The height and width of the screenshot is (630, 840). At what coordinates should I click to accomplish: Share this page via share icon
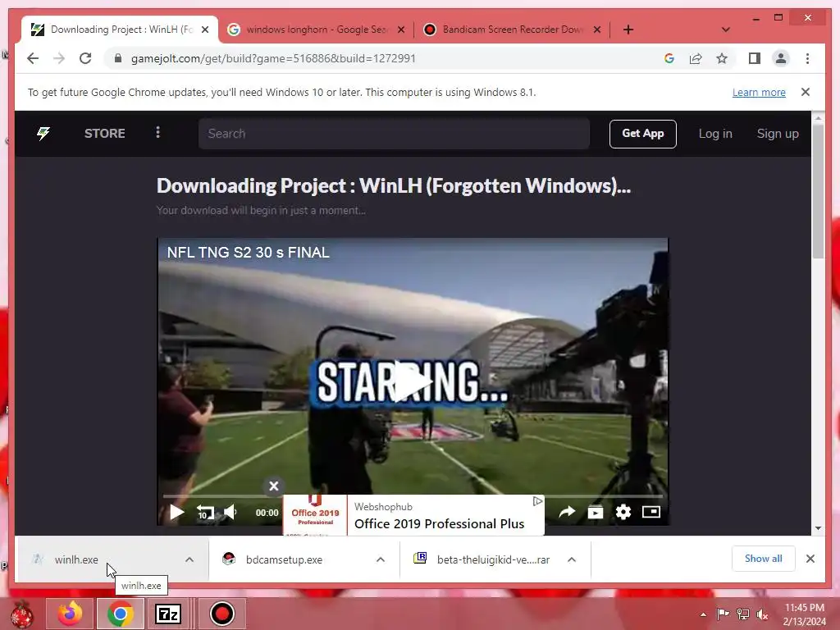(696, 58)
